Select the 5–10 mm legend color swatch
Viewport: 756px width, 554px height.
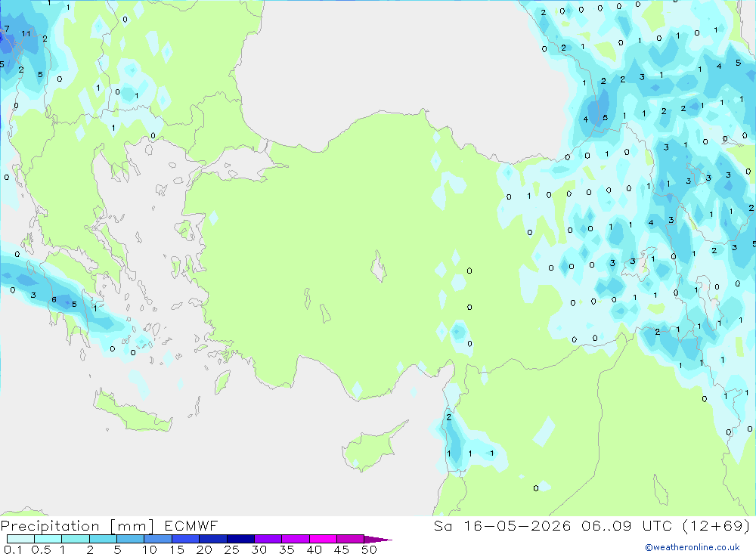(131, 539)
